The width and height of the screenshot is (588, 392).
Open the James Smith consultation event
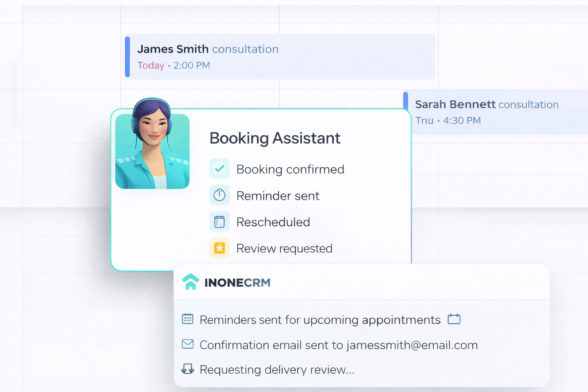tap(279, 57)
